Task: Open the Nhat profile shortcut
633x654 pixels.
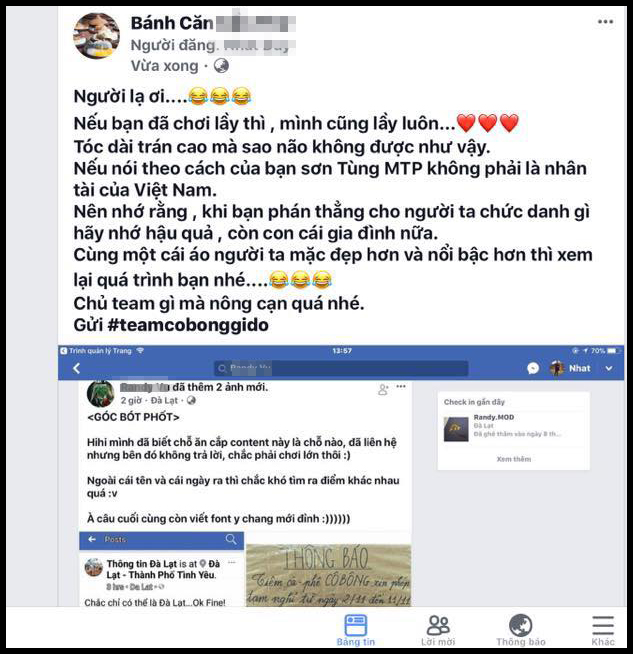Action: tap(570, 368)
